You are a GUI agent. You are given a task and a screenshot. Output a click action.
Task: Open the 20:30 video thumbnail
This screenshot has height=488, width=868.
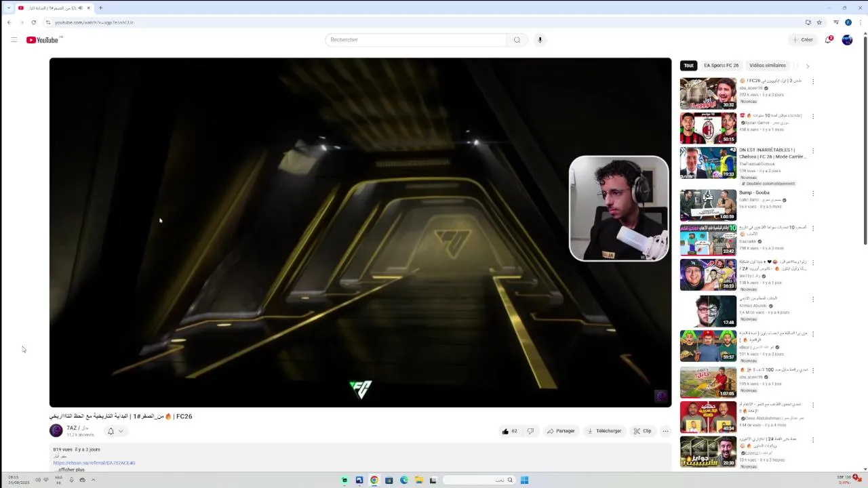708,451
